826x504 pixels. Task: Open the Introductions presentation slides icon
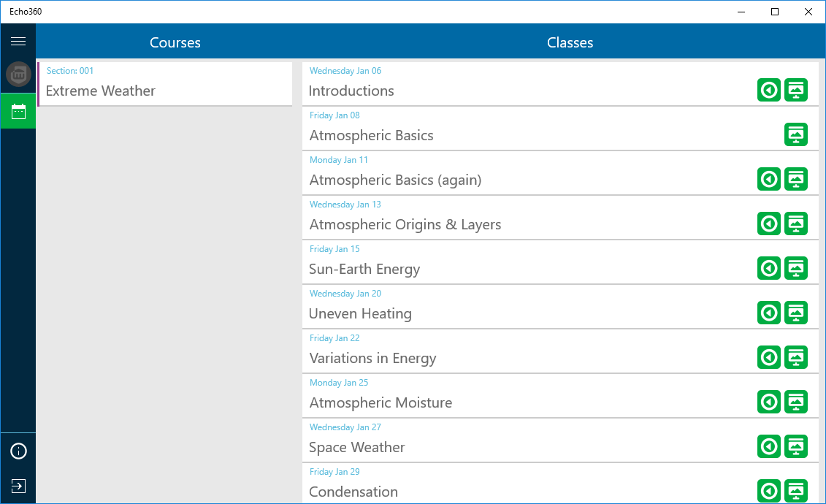click(x=796, y=90)
